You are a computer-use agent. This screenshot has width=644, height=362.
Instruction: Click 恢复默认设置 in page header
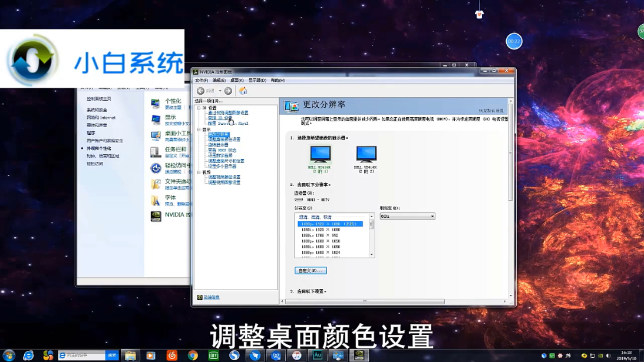point(491,111)
